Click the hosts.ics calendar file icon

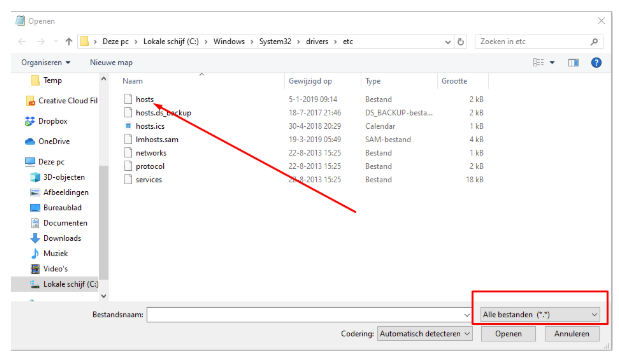tap(128, 126)
